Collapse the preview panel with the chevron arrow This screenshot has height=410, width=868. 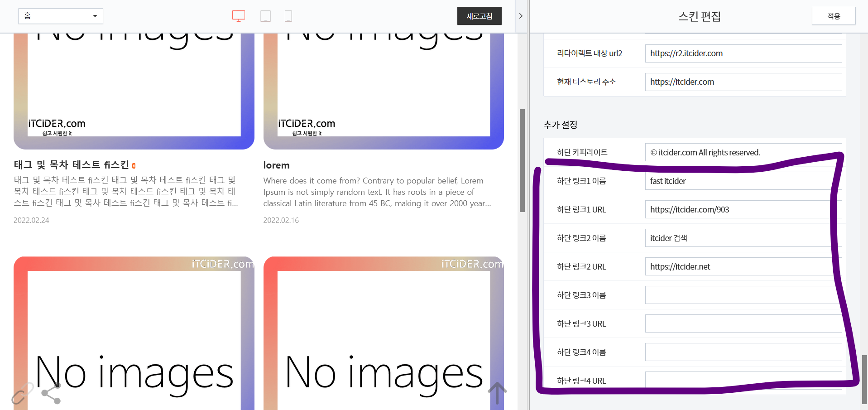521,16
